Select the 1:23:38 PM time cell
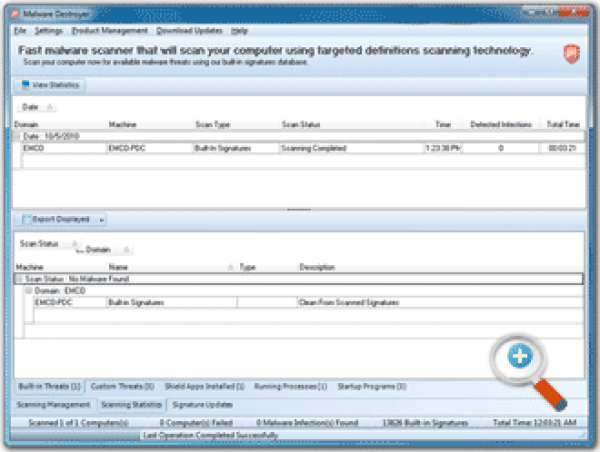The height and width of the screenshot is (452, 600). (x=443, y=148)
